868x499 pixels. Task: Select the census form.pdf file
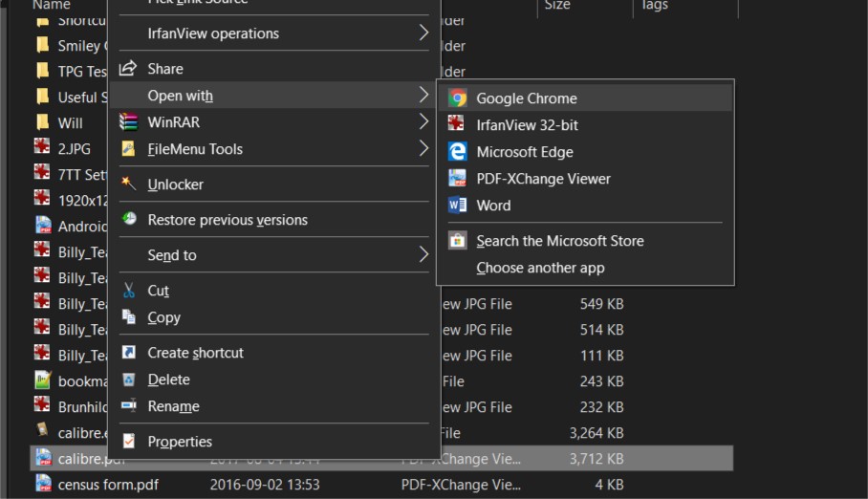(x=108, y=485)
